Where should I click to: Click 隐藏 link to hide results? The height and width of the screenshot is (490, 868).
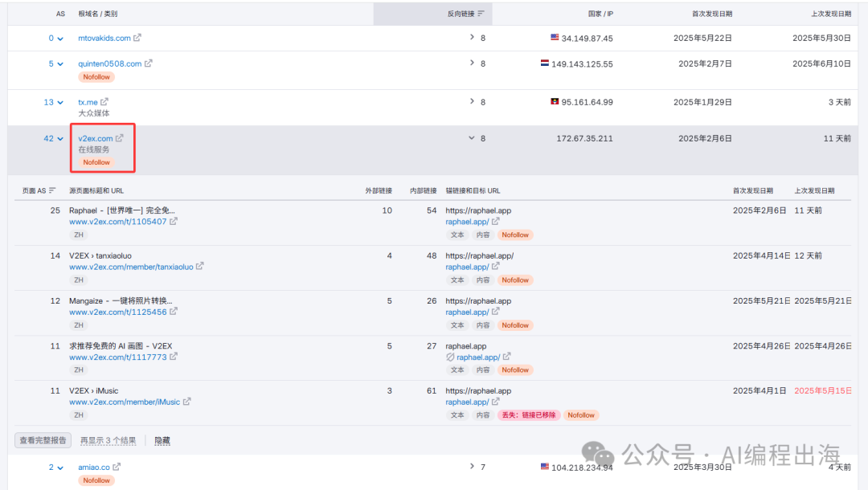click(x=162, y=441)
